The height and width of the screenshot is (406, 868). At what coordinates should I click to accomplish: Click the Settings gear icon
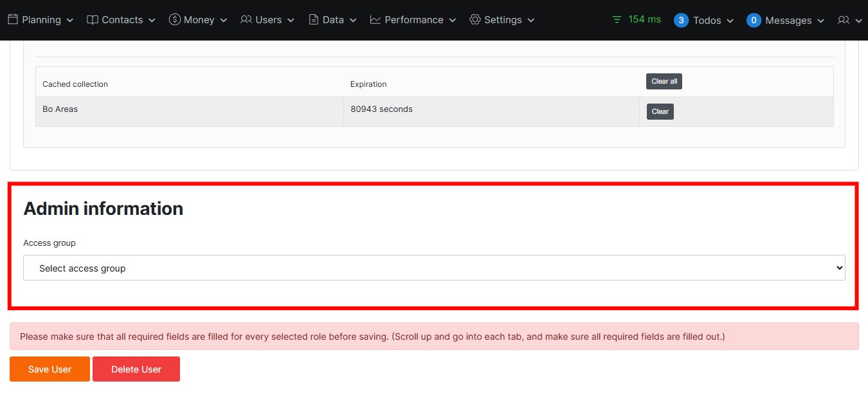click(475, 20)
